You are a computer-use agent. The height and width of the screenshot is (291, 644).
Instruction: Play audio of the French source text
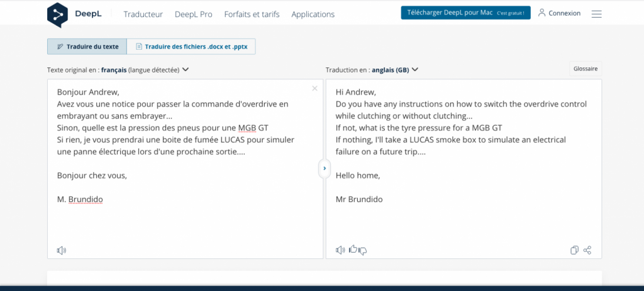pyautogui.click(x=61, y=250)
